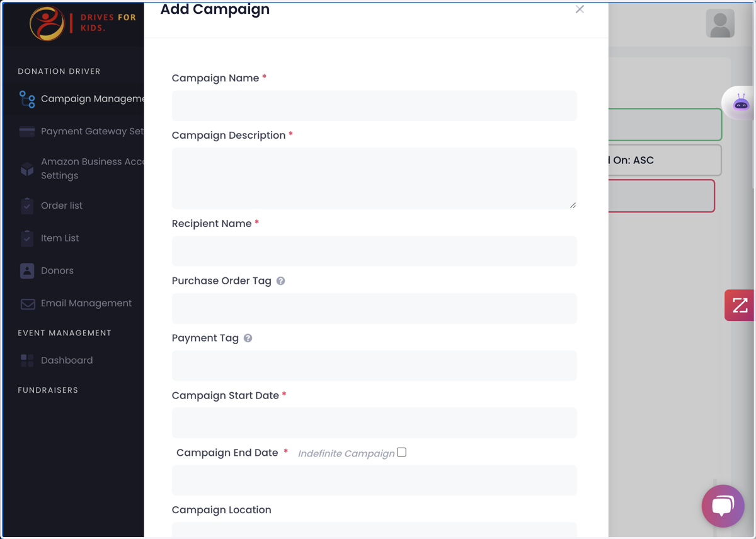Click into the Purchase Order Tag field

(374, 308)
